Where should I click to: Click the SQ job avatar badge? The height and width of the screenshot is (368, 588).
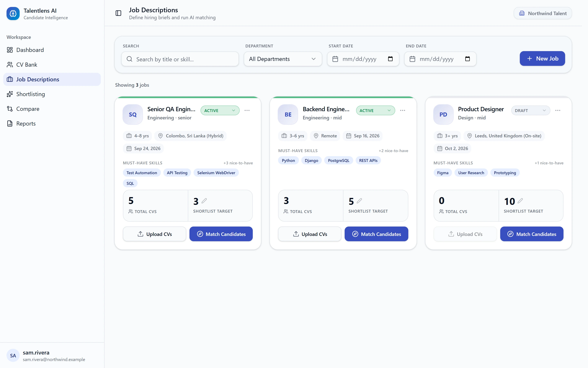pyautogui.click(x=133, y=114)
